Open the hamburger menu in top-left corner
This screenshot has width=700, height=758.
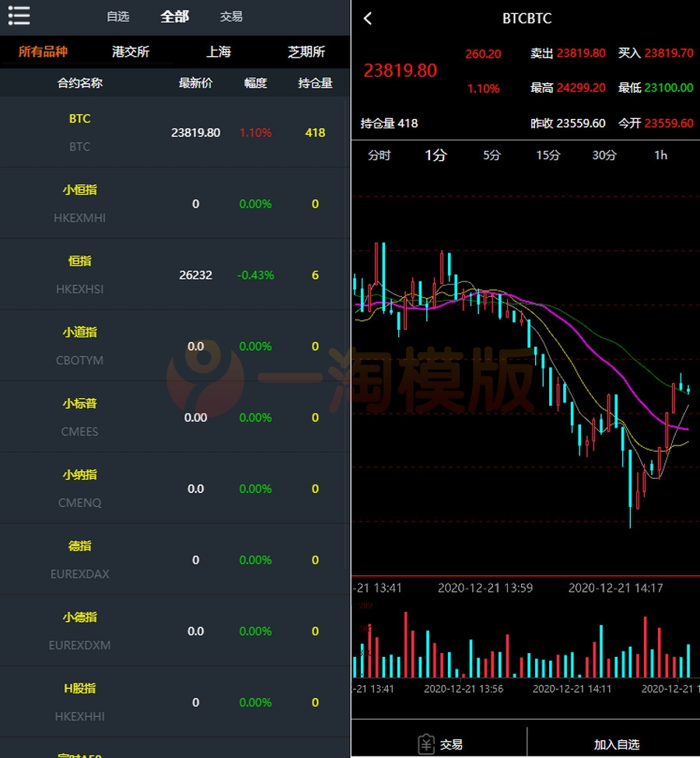tap(19, 16)
